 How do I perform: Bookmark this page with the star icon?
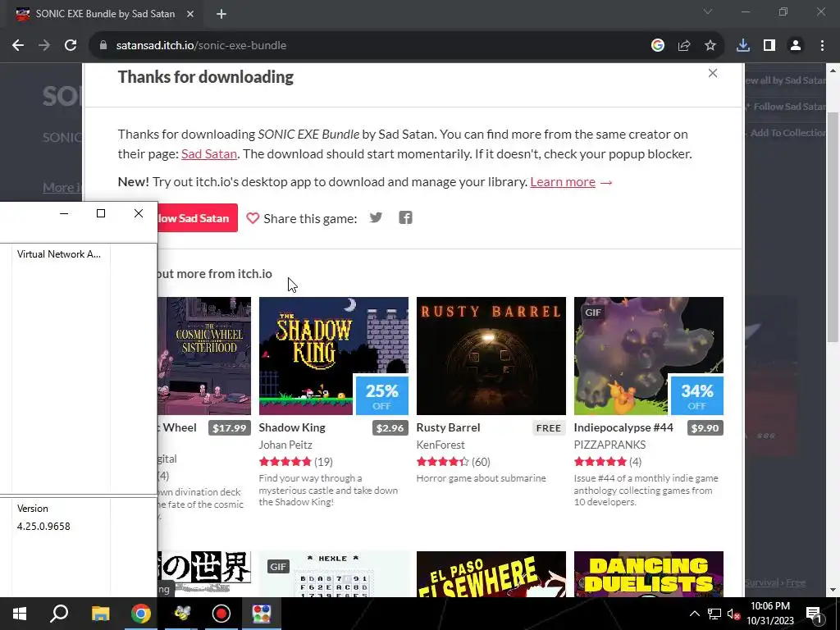(710, 46)
